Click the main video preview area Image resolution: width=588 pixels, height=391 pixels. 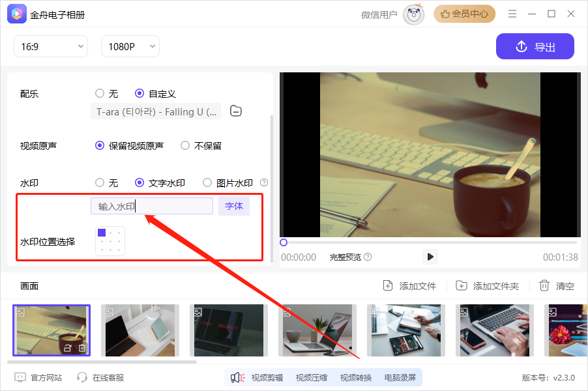click(430, 154)
